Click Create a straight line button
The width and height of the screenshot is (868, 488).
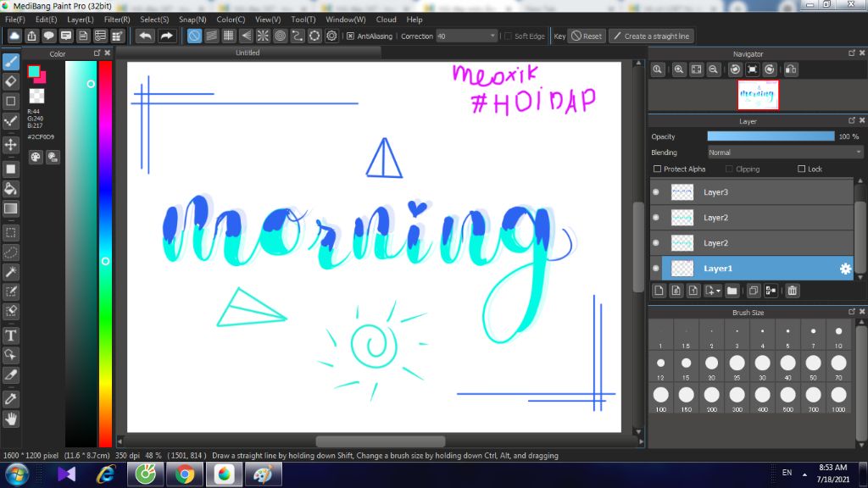click(652, 36)
